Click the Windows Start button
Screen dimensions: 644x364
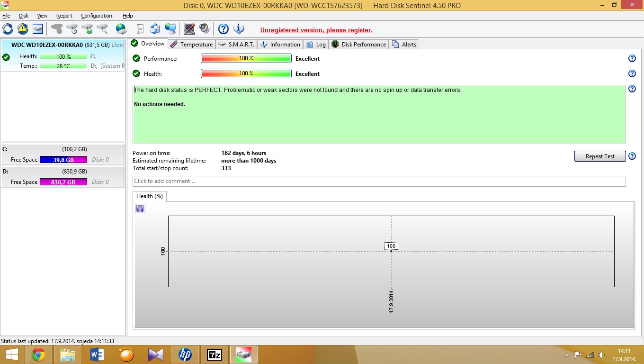pos(11,355)
